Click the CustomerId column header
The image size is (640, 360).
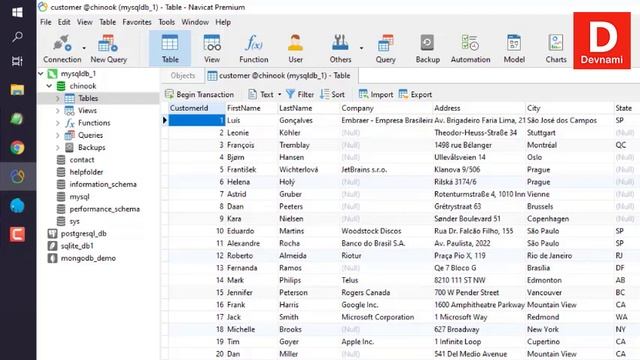click(x=197, y=108)
